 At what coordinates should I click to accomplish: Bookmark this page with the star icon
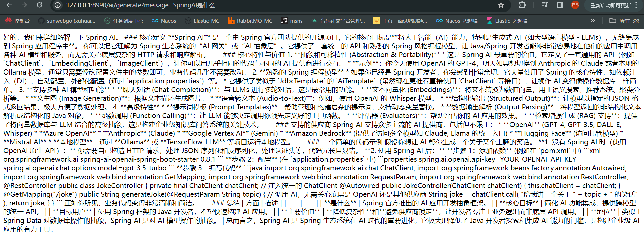[x=501, y=5]
